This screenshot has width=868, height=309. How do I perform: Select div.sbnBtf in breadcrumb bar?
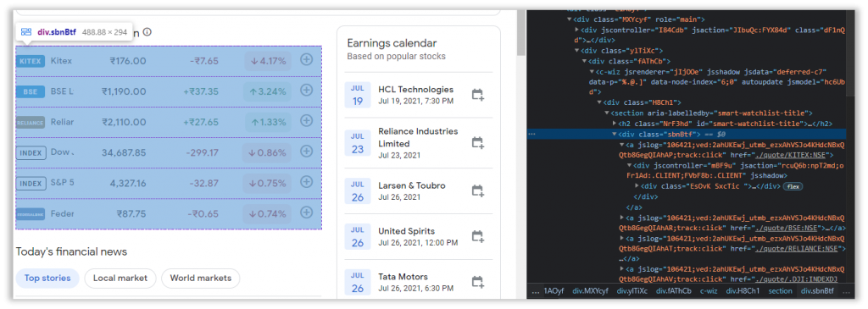click(x=818, y=291)
